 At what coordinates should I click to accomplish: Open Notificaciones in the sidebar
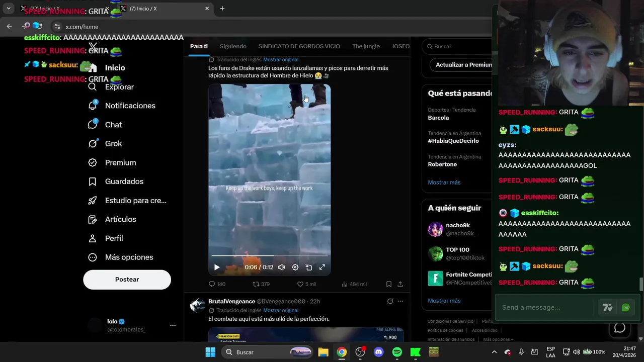tap(122, 106)
